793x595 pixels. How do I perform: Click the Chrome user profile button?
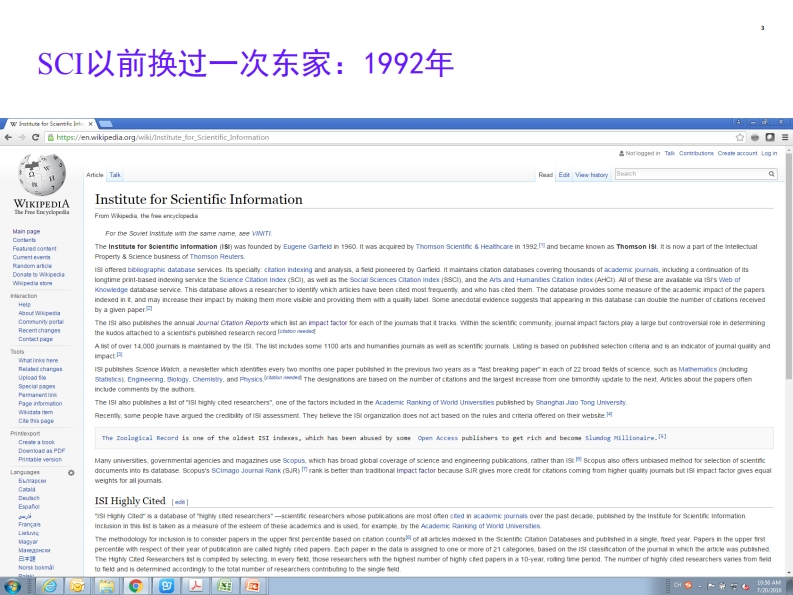(738, 122)
